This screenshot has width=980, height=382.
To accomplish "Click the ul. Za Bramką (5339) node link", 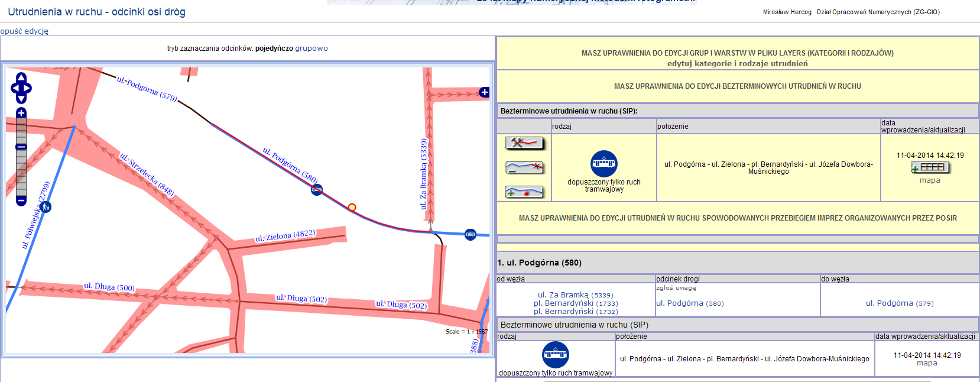I will pos(575,294).
